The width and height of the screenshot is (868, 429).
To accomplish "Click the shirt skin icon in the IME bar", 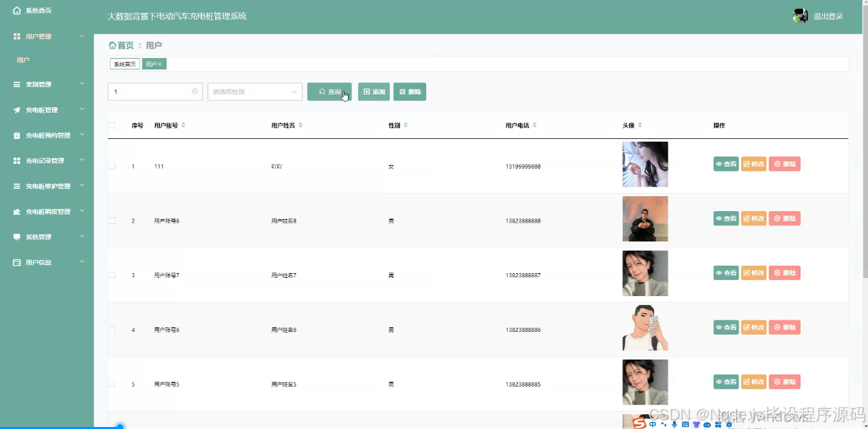I will pos(696,424).
